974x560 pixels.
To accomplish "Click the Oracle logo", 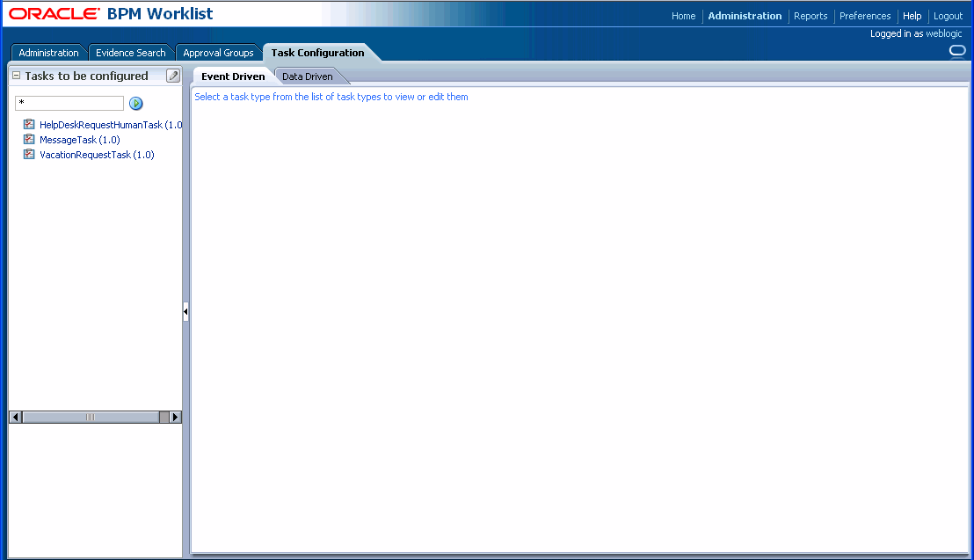I will point(53,12).
